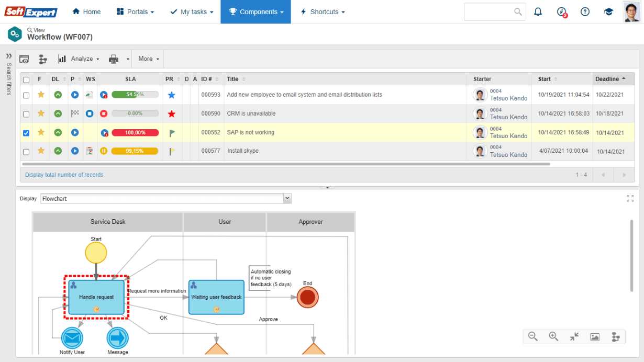Sort by the ID # column

click(210, 79)
